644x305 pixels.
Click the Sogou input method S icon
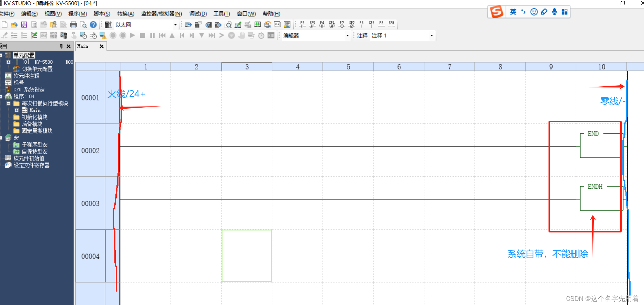496,12
